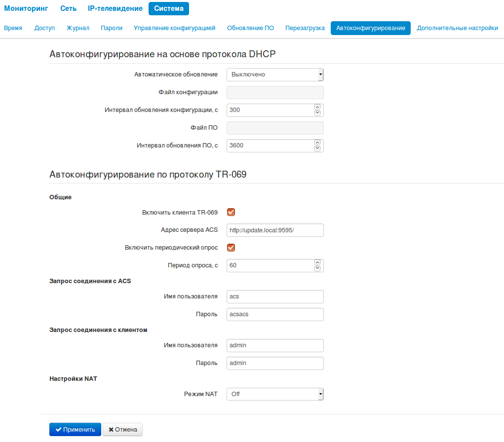Lower the polling period value
Viewport: 504px width, 442px height.
pos(317,268)
